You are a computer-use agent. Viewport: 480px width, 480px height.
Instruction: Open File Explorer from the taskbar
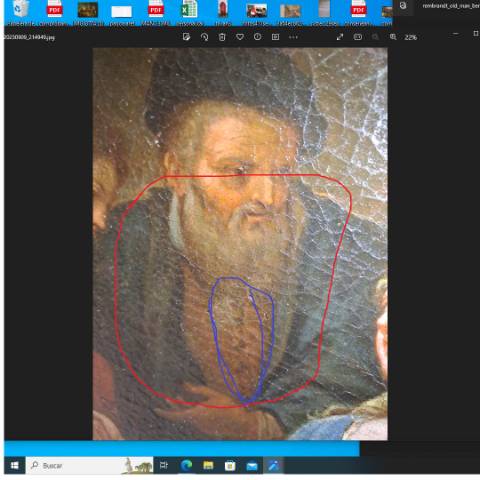[208, 465]
